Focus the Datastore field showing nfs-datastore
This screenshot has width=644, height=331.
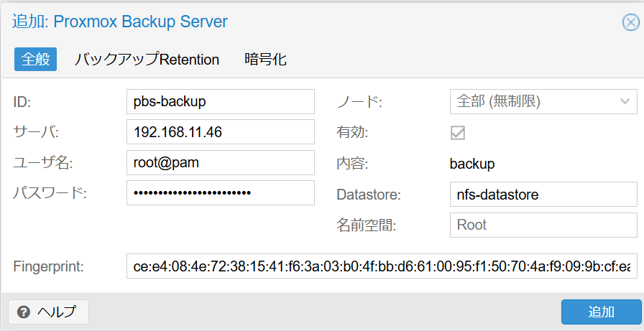pos(543,195)
